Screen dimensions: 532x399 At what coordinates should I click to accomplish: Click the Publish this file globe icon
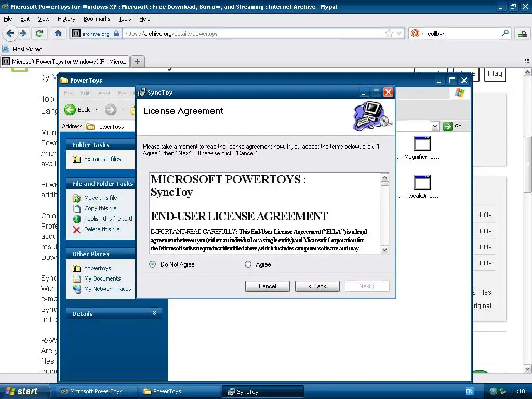(x=77, y=219)
